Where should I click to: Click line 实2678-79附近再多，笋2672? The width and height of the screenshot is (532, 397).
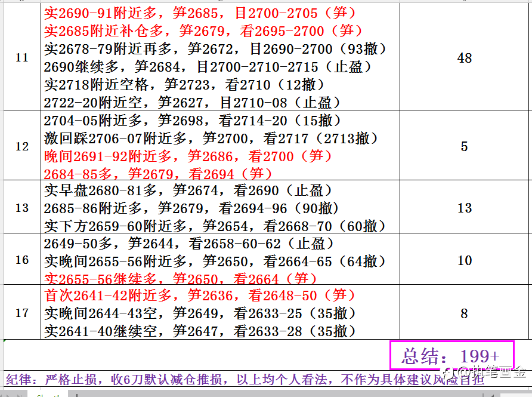tap(215, 49)
